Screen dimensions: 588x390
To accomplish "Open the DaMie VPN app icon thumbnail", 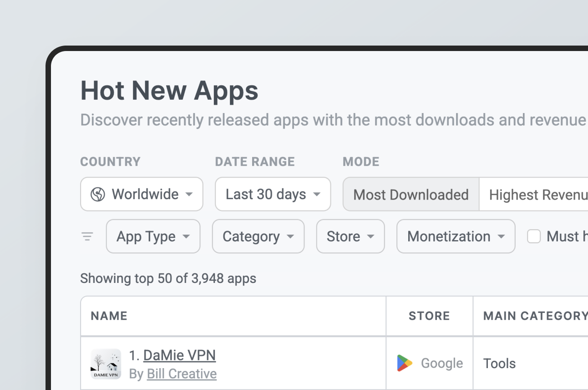I will pyautogui.click(x=106, y=364).
